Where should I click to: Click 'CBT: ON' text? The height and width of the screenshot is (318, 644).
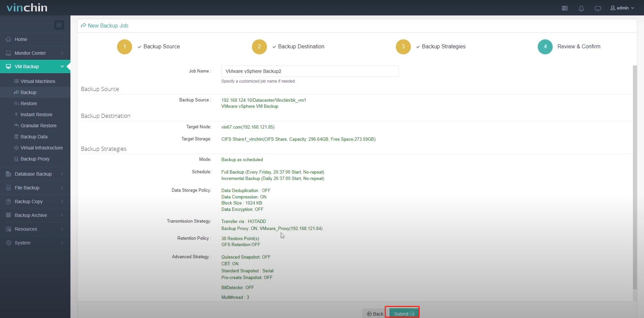point(230,264)
